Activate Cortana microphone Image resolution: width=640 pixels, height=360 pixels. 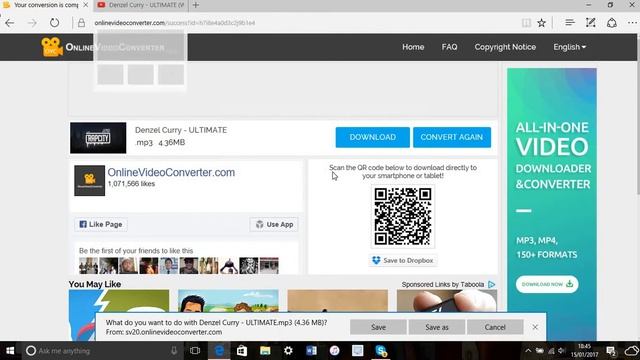pyautogui.click(x=174, y=351)
